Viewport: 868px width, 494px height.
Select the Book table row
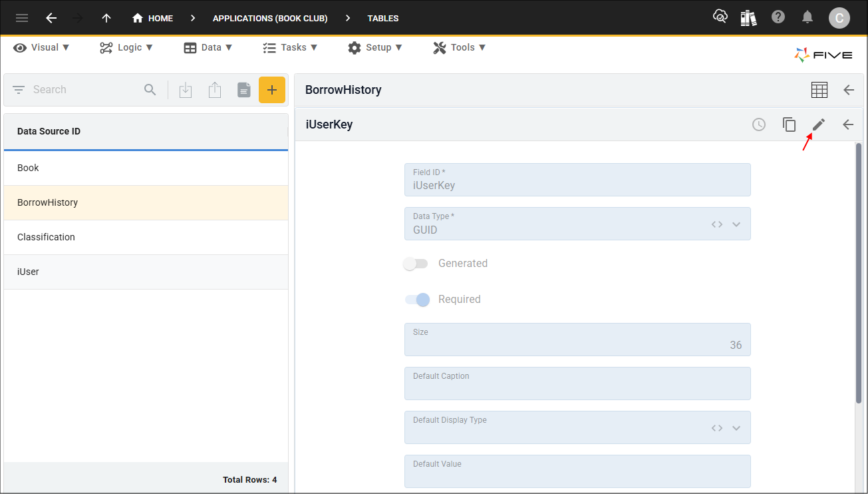pos(146,168)
